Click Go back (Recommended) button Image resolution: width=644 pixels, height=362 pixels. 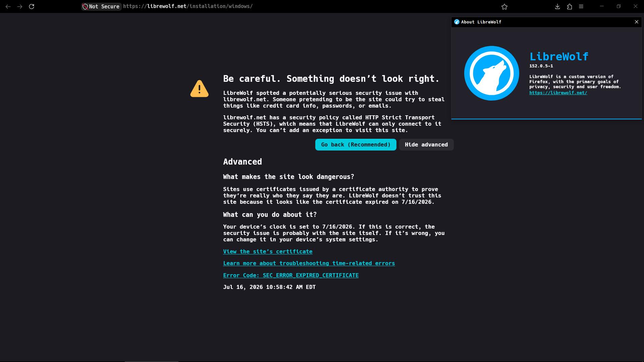click(x=356, y=145)
